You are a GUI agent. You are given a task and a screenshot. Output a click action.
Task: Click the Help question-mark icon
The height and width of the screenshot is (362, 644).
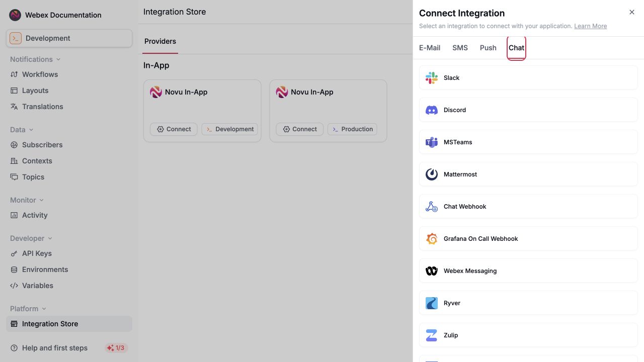(x=14, y=348)
